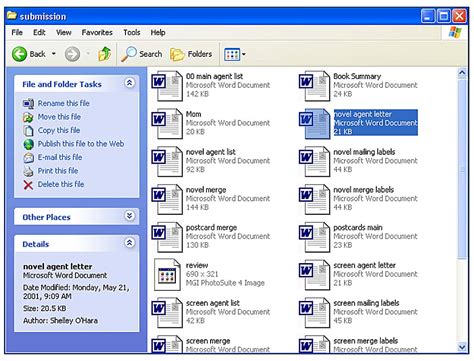Click the 'screen agent list' file name
Image resolution: width=474 pixels, height=361 pixels.
pos(213,303)
